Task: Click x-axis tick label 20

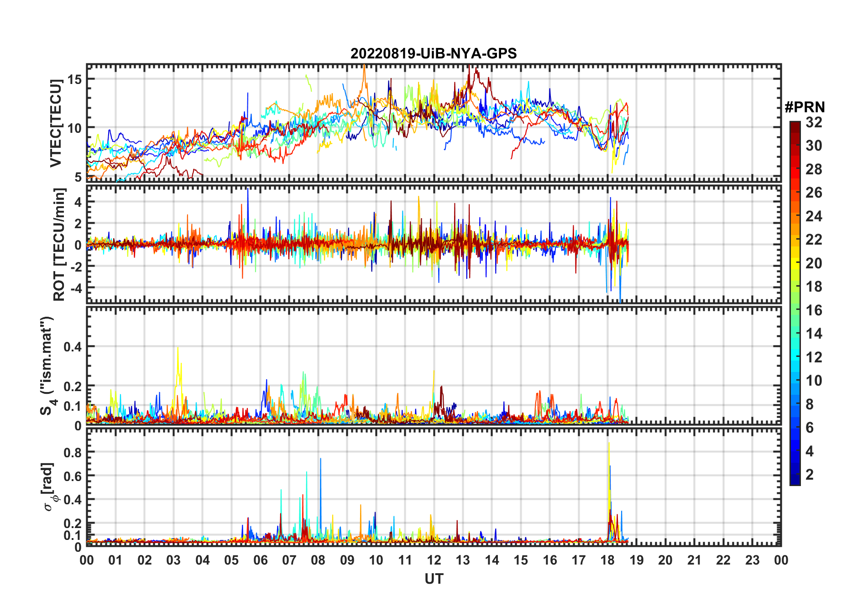Action: (665, 560)
